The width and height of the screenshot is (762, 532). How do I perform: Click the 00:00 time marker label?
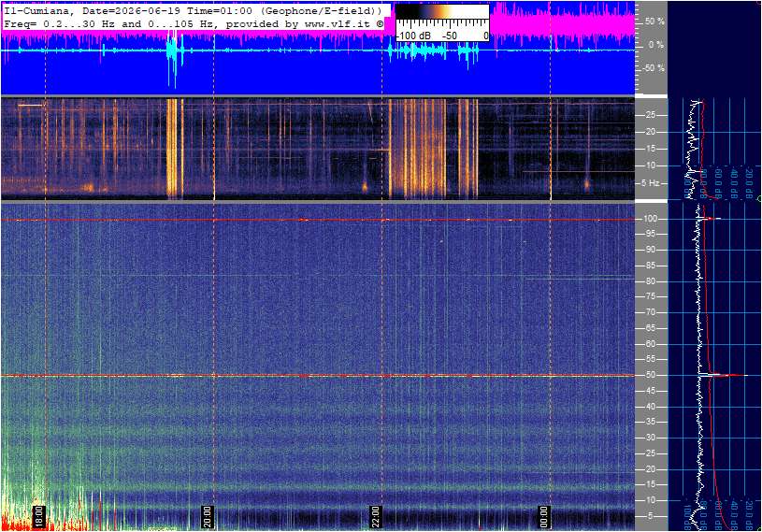(x=544, y=517)
